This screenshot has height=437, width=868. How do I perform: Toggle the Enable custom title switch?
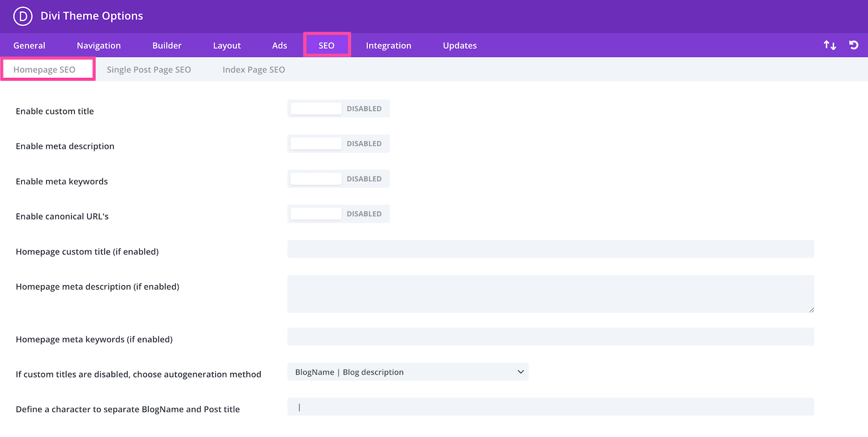(x=338, y=109)
